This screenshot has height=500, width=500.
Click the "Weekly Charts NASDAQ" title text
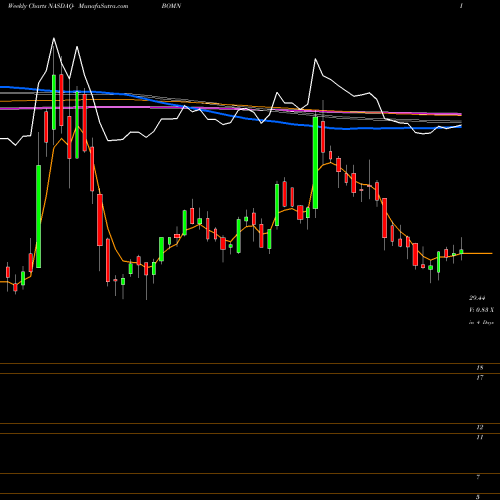[x=41, y=6]
